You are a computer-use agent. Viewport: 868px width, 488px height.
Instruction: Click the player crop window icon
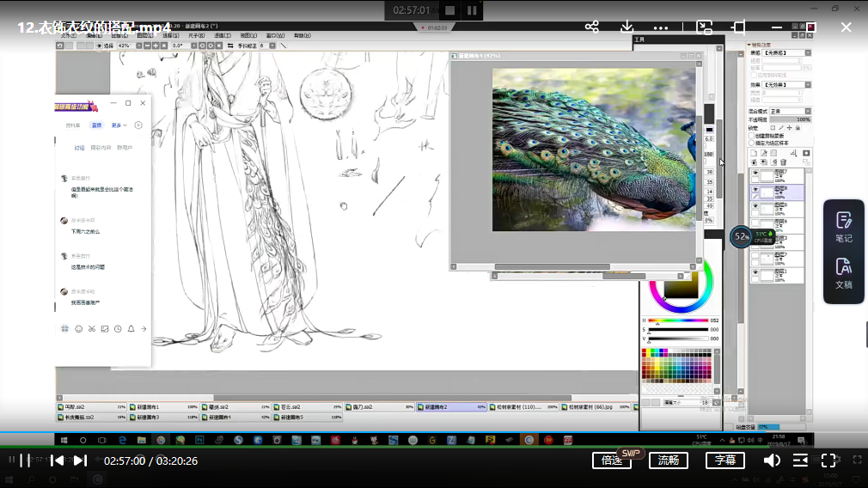coord(739,27)
